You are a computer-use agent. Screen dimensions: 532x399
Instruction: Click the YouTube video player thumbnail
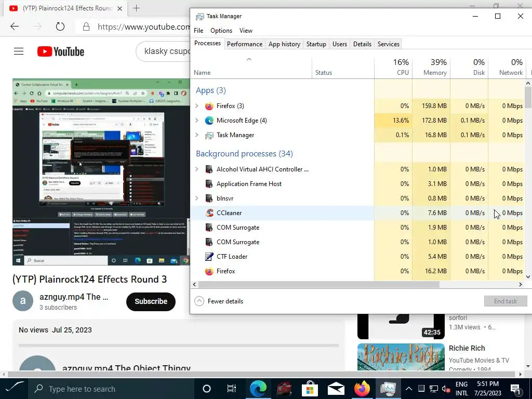tap(101, 172)
